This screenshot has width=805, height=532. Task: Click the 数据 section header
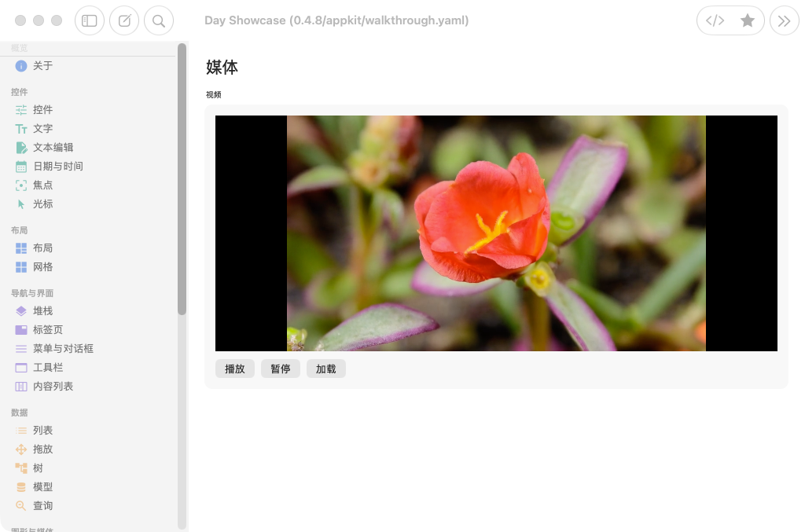(x=20, y=413)
